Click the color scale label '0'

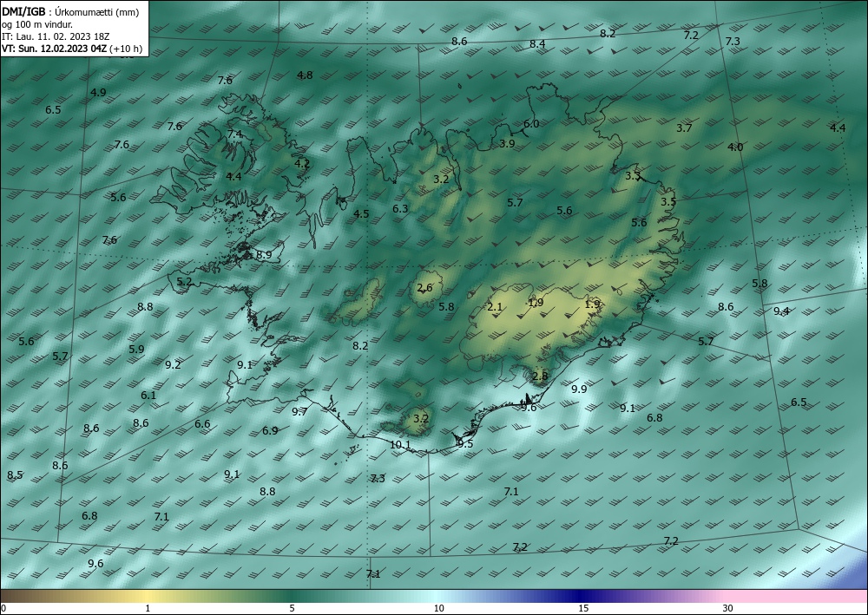pos(3,608)
